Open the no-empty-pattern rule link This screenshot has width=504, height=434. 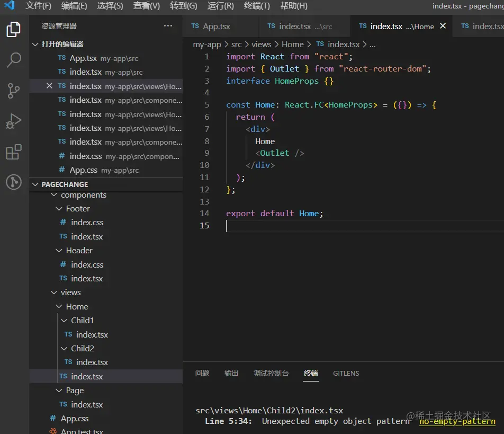pyautogui.click(x=457, y=421)
